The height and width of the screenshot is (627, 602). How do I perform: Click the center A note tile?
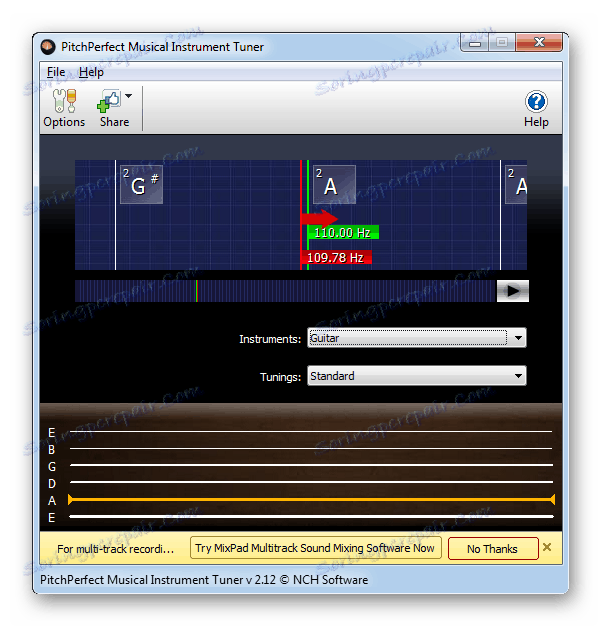(334, 184)
